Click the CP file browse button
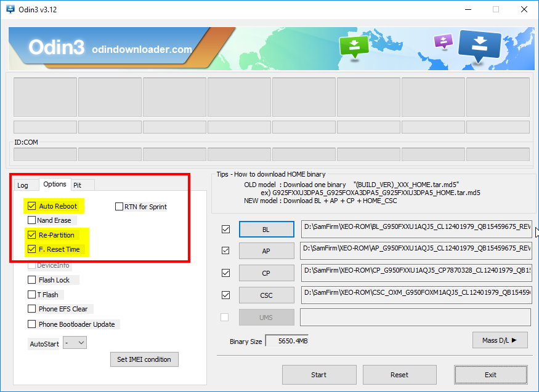This screenshot has height=392, width=539. coord(266,273)
